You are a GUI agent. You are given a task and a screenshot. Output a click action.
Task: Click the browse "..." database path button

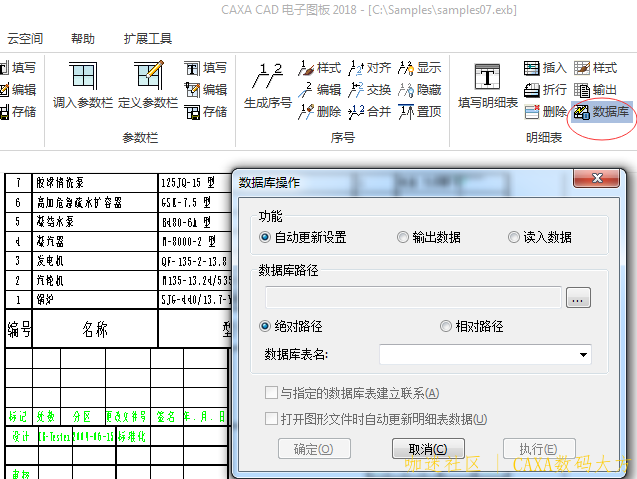click(x=579, y=298)
